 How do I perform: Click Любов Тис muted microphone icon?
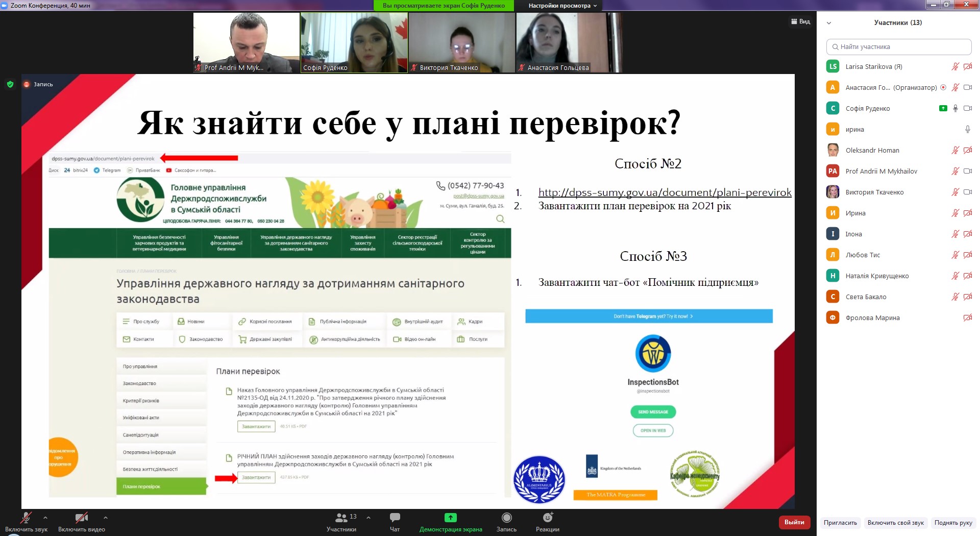click(x=955, y=255)
